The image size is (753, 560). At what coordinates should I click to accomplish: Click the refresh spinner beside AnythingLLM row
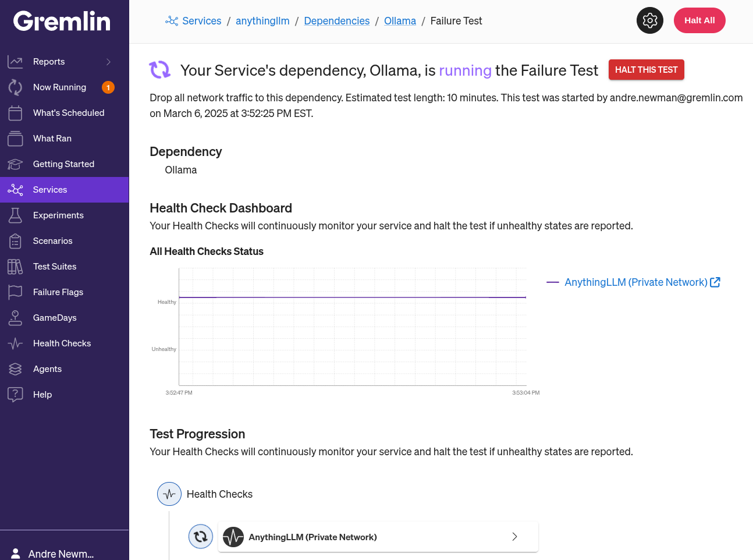pyautogui.click(x=201, y=537)
